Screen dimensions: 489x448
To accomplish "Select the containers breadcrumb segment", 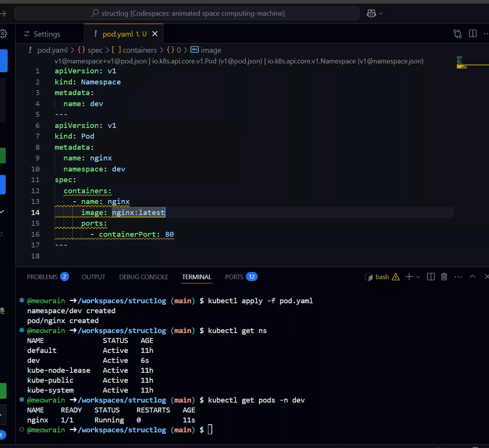I will pos(139,50).
